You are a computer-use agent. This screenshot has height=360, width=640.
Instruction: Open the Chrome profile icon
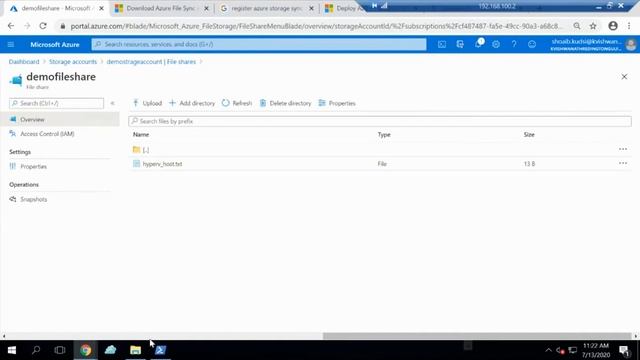[613, 26]
